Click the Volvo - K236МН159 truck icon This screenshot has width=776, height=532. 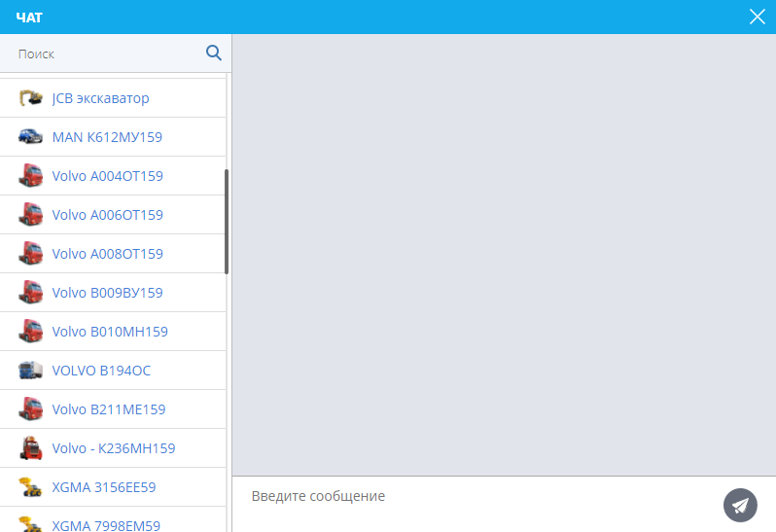tap(31, 448)
